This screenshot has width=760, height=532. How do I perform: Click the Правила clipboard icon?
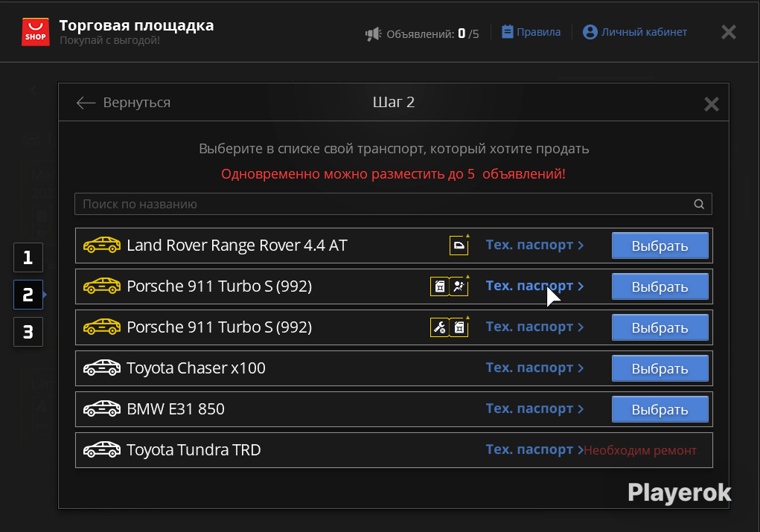pyautogui.click(x=507, y=32)
